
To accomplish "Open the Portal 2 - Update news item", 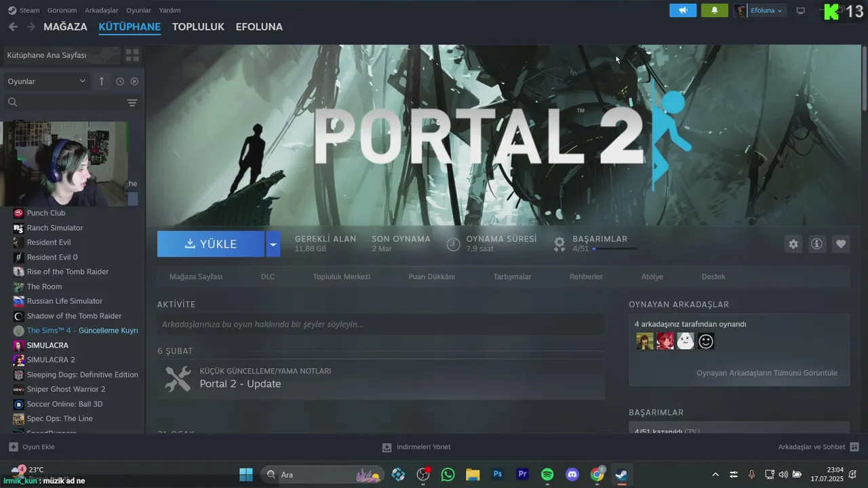I will point(381,378).
